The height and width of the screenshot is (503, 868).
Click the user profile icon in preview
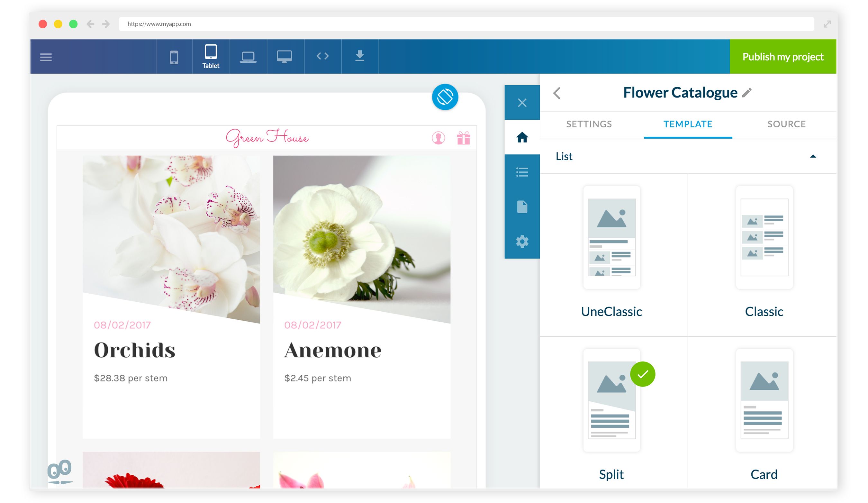click(439, 138)
